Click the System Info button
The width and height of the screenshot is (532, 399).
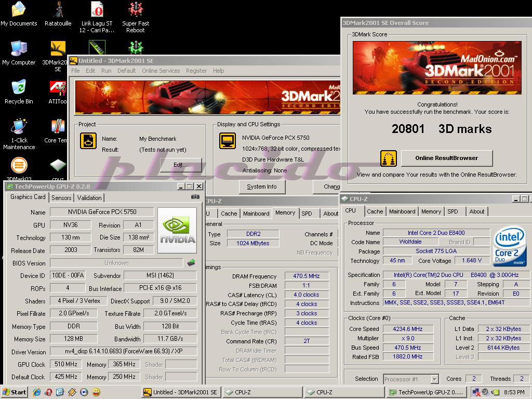262,187
